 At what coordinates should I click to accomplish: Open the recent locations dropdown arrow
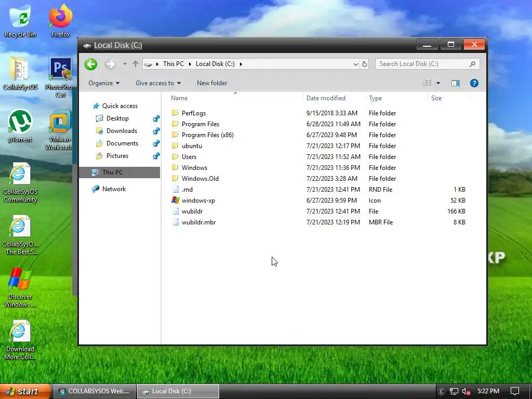point(125,64)
